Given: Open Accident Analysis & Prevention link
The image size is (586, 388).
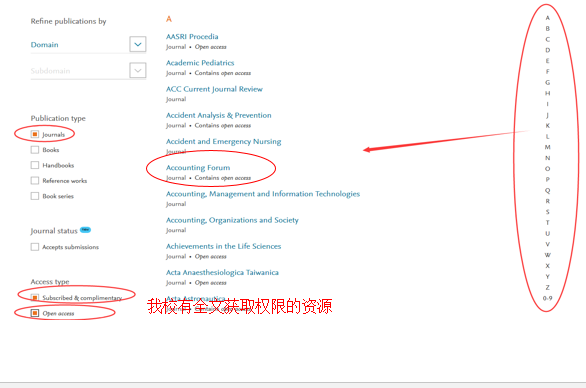Looking at the screenshot, I should coord(219,115).
